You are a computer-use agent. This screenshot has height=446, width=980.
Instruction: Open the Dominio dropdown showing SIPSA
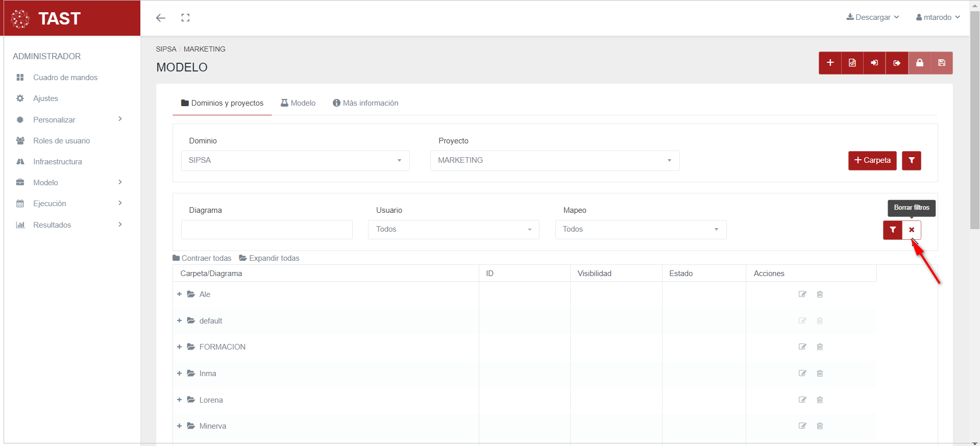295,160
